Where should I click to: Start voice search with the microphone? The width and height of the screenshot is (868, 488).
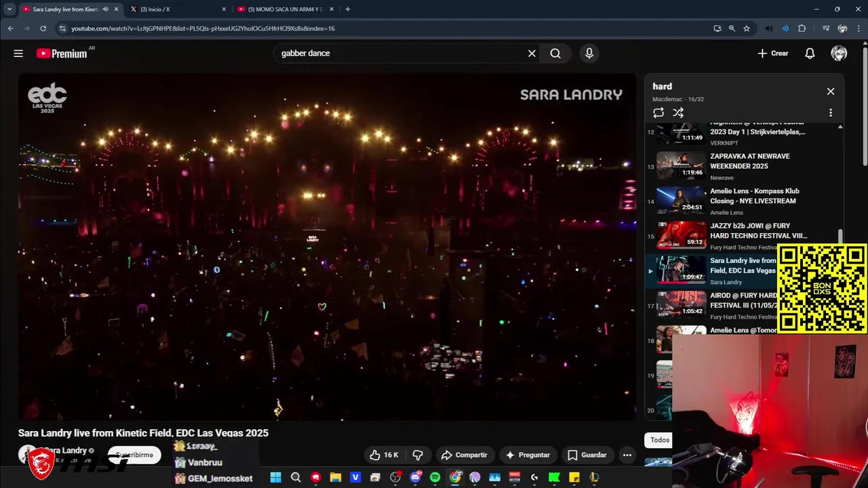(589, 54)
